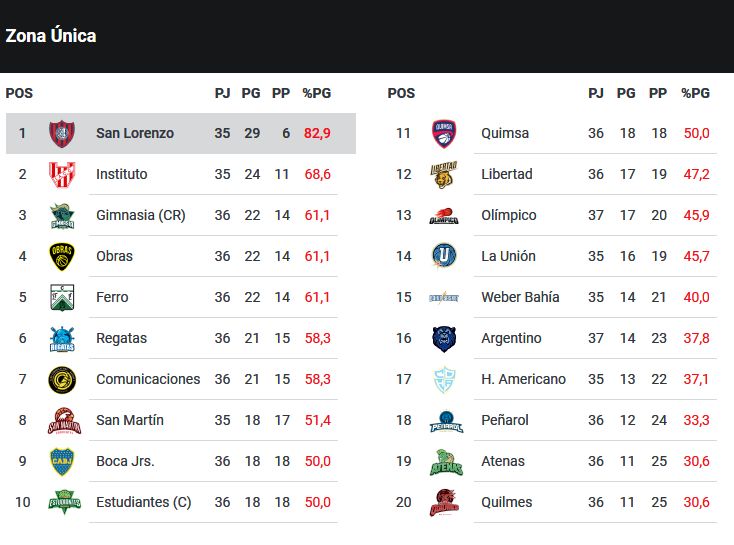Screen dimensions: 734x545
Task: Click the Zona Única heading
Action: 51,36
